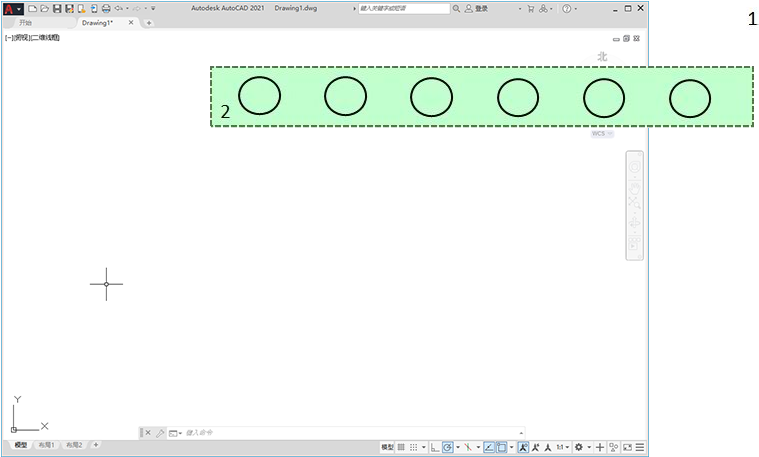Toggle object snap tracking in status bar

pyautogui.click(x=489, y=447)
